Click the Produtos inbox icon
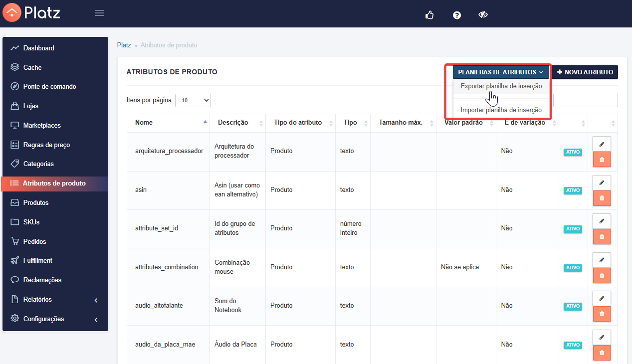This screenshot has height=364, width=632. click(14, 202)
